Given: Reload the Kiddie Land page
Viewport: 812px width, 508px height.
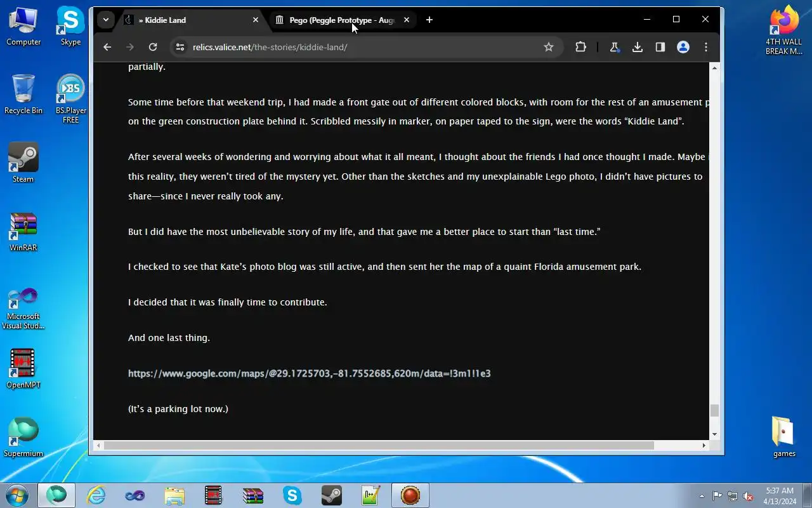Looking at the screenshot, I should 153,47.
